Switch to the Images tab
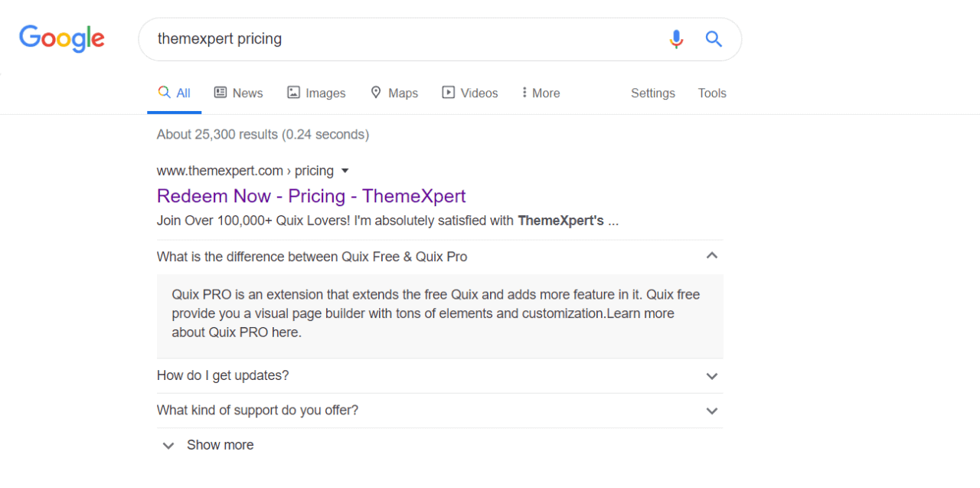The width and height of the screenshot is (980, 488). pos(316,93)
